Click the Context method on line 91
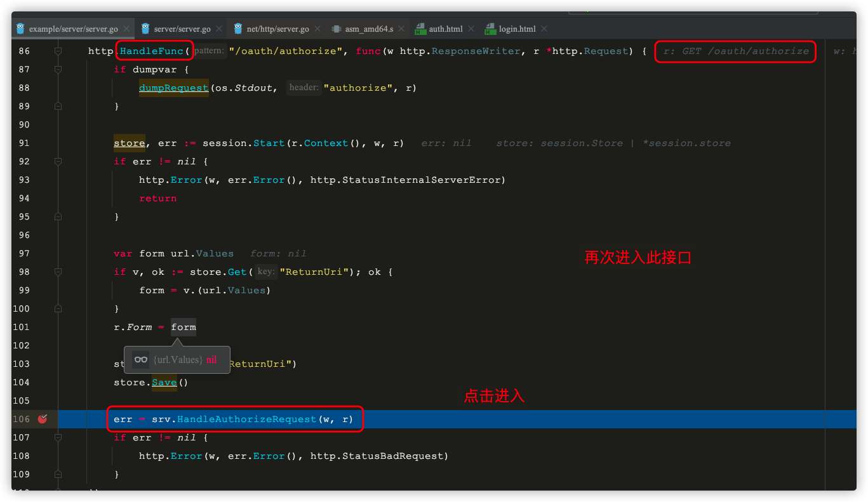 [326, 143]
